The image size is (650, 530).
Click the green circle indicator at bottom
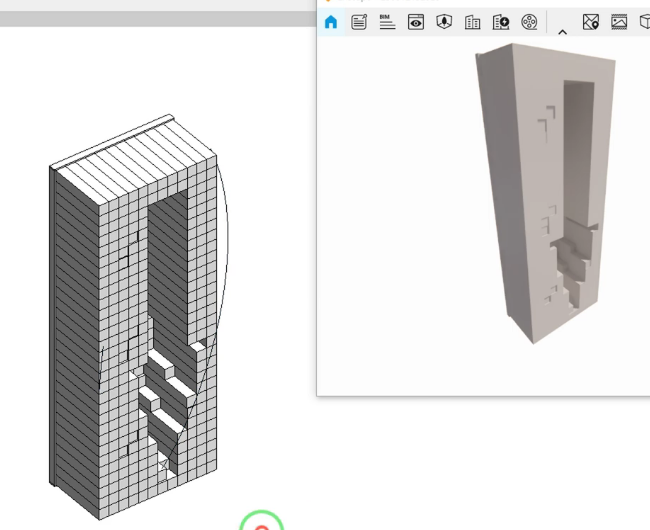pyautogui.click(x=261, y=522)
